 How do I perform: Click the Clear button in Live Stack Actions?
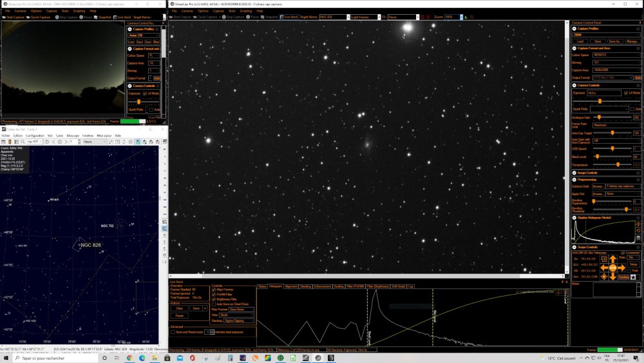[x=180, y=308]
